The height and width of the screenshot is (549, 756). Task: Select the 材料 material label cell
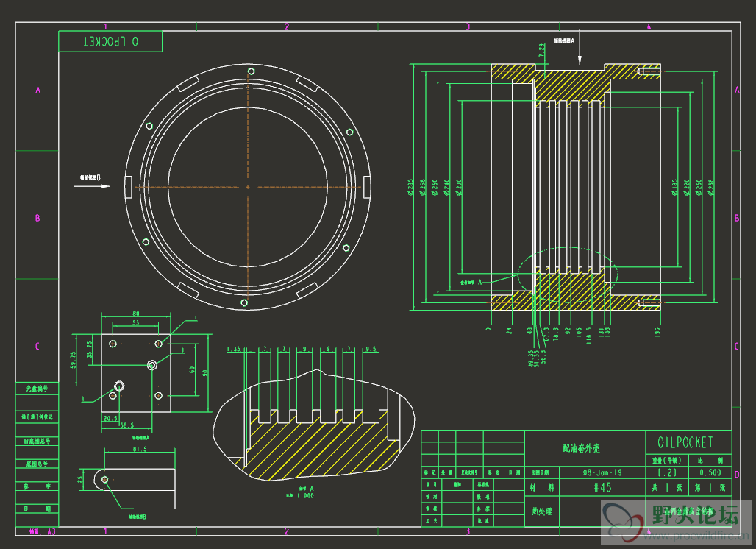point(542,488)
